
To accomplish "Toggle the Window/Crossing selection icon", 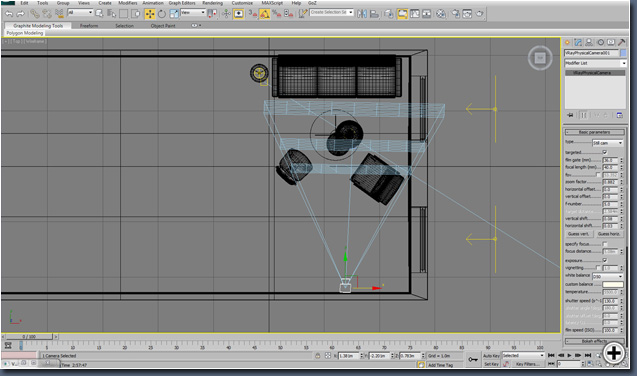I will [136, 14].
